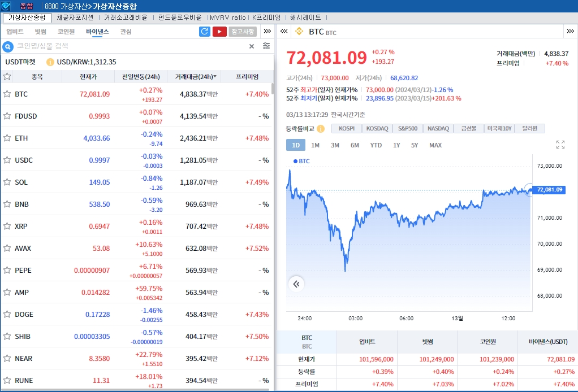Image resolution: width=578 pixels, height=392 pixels.
Task: Collapse the detail panel with <<< arrow
Action: [284, 32]
